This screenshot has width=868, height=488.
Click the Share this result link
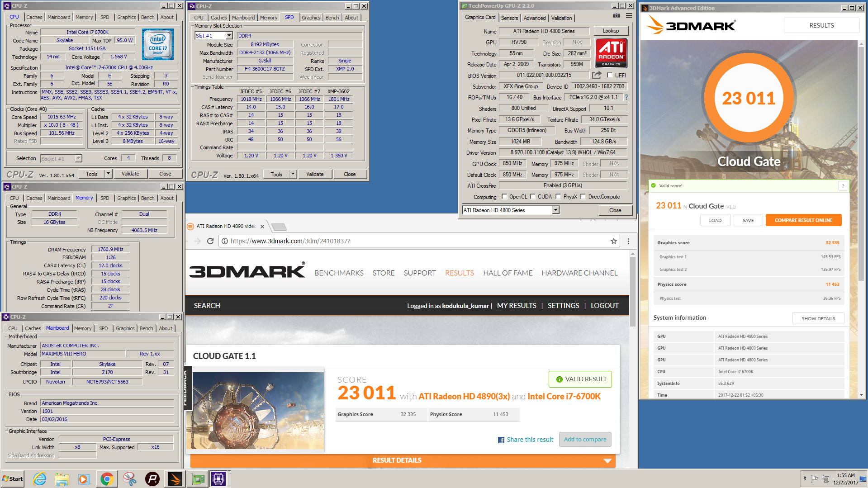tap(530, 440)
